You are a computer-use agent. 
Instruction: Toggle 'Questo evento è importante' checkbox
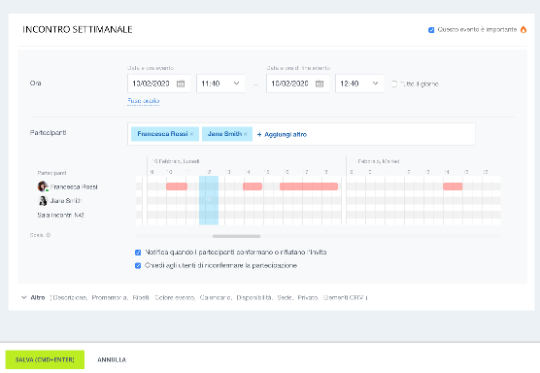(x=431, y=30)
